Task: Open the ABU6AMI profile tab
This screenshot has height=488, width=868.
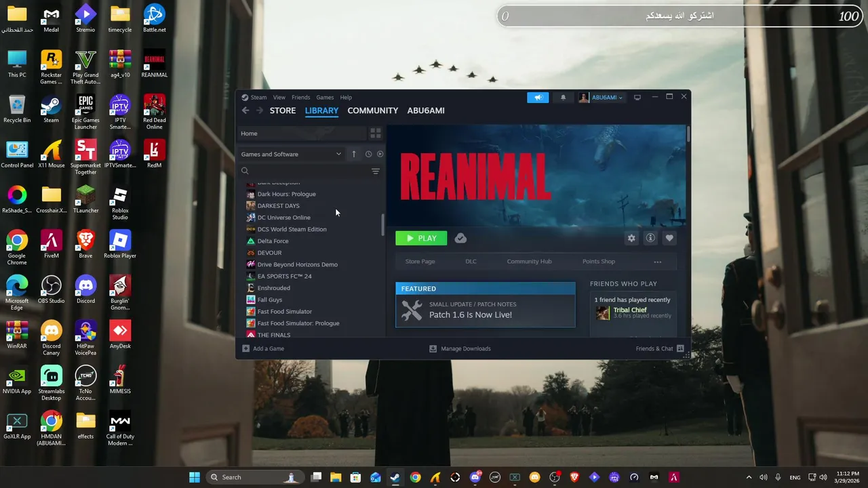Action: pyautogui.click(x=426, y=110)
